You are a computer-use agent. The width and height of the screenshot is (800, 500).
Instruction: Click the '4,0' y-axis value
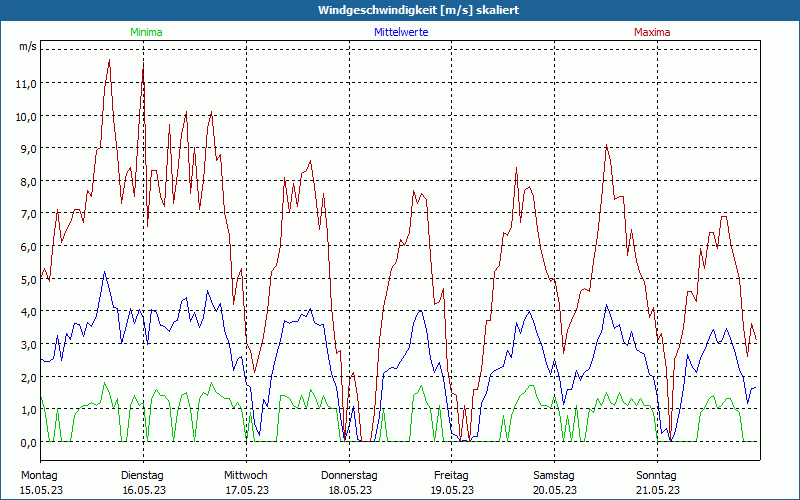[x=29, y=312]
